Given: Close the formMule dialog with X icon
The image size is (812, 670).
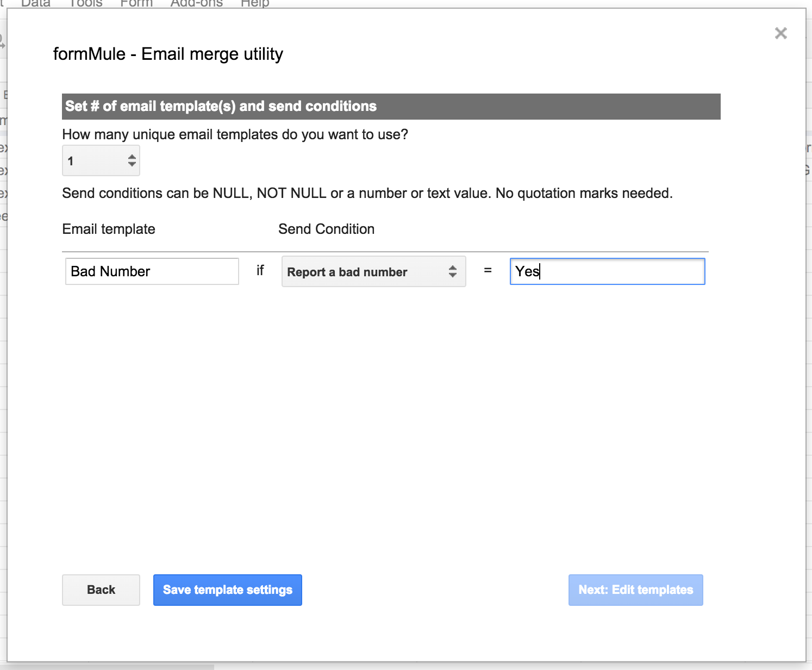Looking at the screenshot, I should pos(780,33).
